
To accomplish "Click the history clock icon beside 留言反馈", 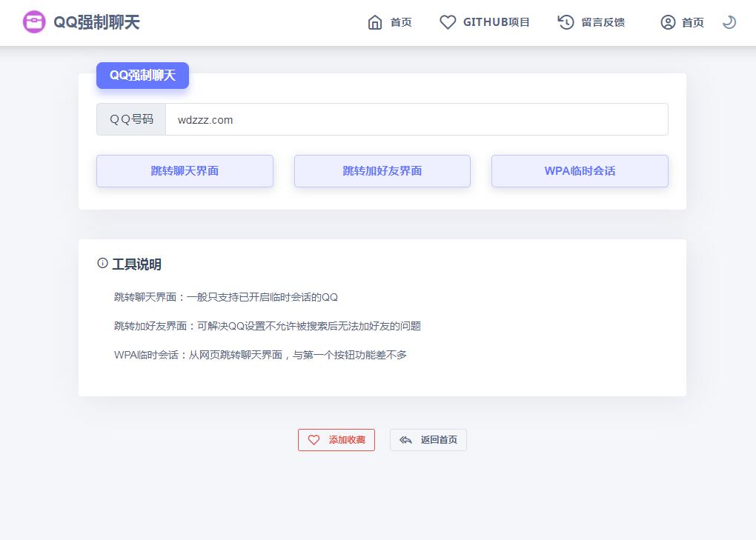I will pyautogui.click(x=563, y=22).
